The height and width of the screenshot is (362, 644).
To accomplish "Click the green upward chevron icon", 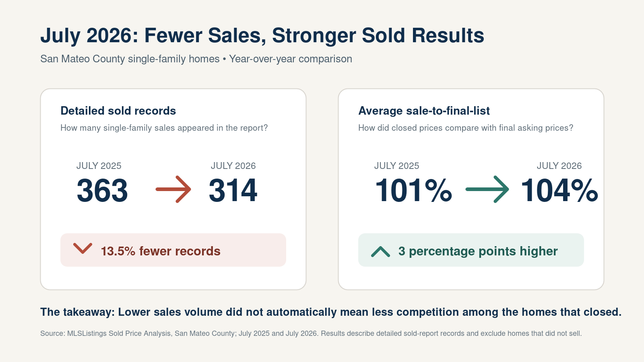I will coord(380,252).
